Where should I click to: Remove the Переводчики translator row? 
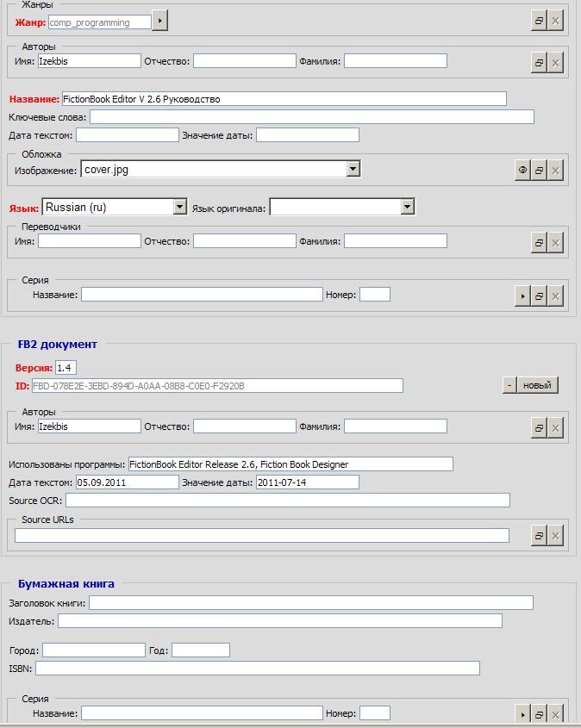pyautogui.click(x=556, y=243)
